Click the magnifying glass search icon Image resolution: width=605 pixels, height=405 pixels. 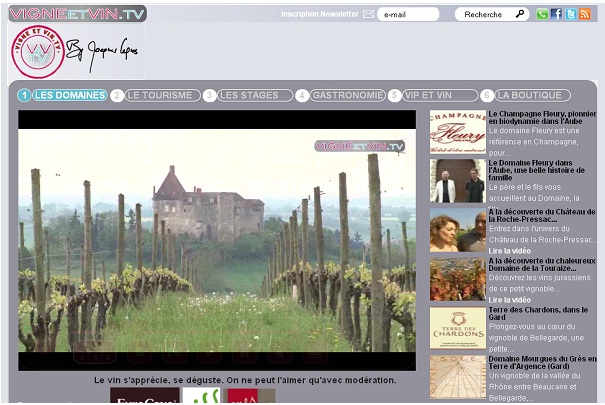(520, 14)
